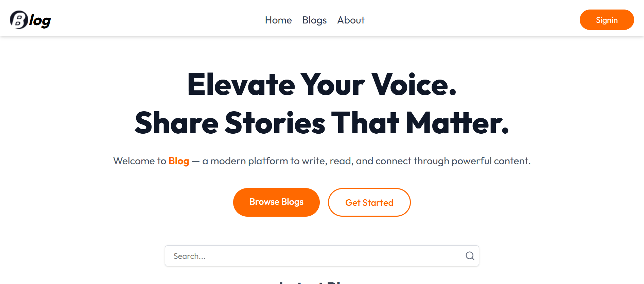644x284 pixels.
Task: Click the partially visible Latest Blogs heading
Action: (x=321, y=282)
